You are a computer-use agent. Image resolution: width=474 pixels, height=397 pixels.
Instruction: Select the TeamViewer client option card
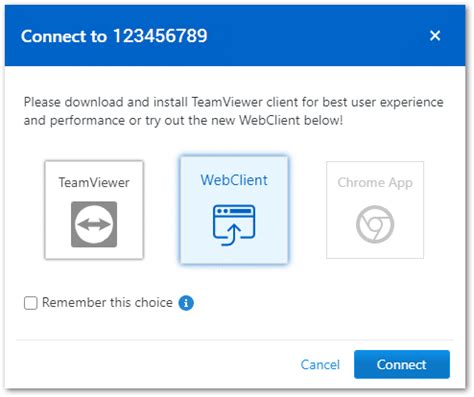94,210
